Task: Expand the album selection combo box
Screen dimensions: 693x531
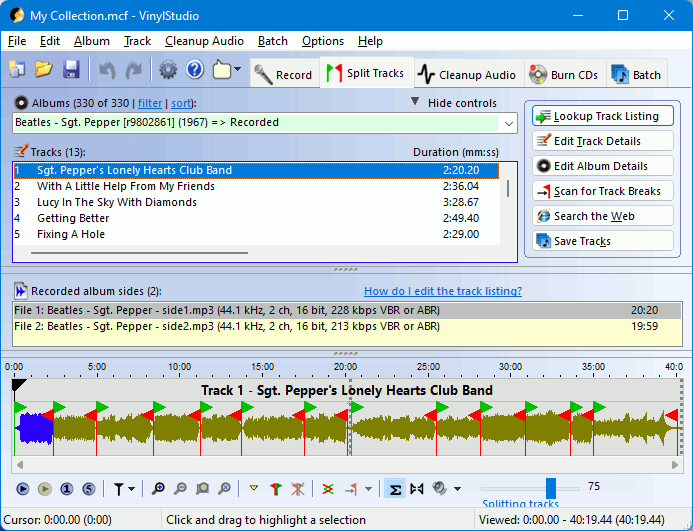Action: point(509,123)
